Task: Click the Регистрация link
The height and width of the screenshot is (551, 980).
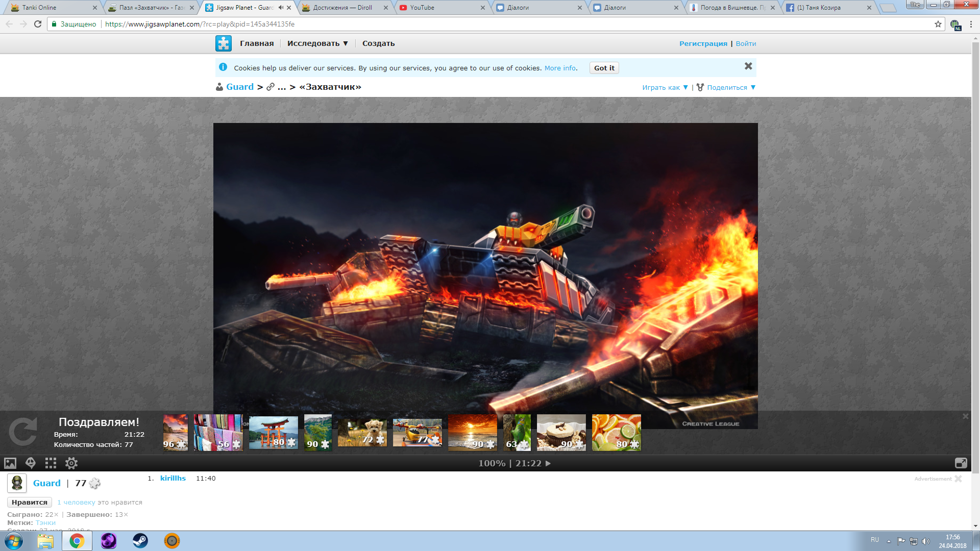Action: (703, 44)
